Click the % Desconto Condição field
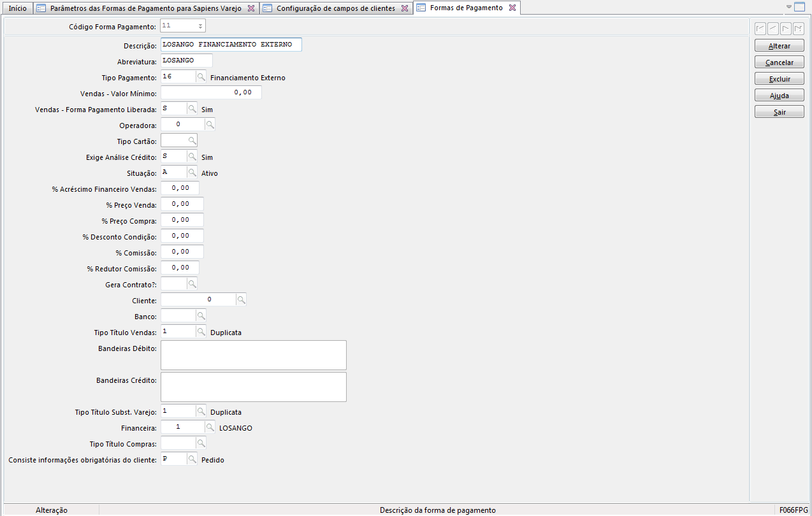 pos(182,236)
